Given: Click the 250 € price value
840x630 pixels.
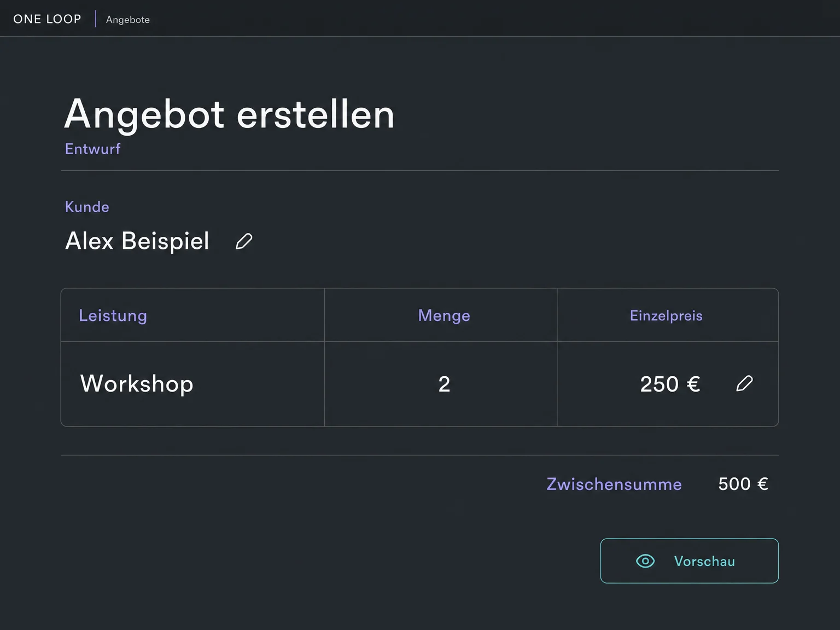Looking at the screenshot, I should point(670,384).
